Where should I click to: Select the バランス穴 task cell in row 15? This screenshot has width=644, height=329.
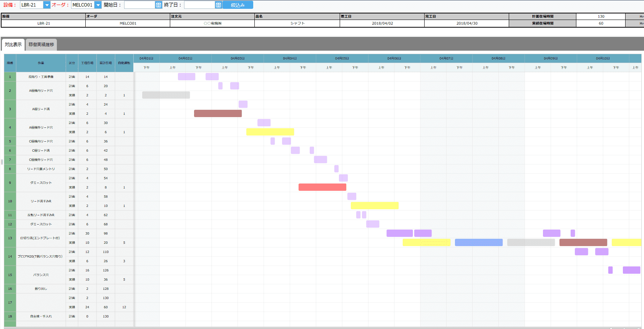[41, 275]
